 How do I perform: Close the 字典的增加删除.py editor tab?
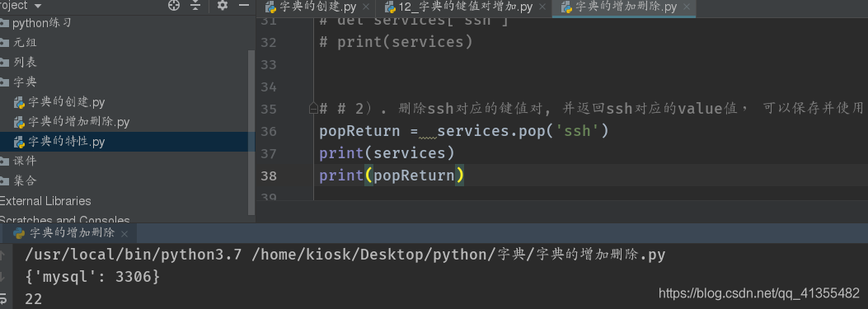(x=687, y=7)
